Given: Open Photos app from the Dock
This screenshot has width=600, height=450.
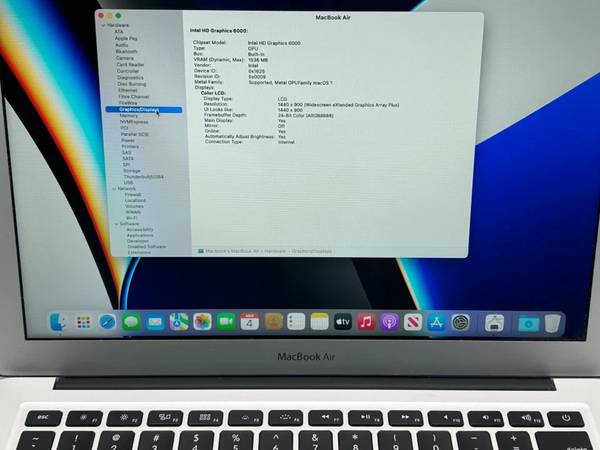Looking at the screenshot, I should (x=202, y=322).
